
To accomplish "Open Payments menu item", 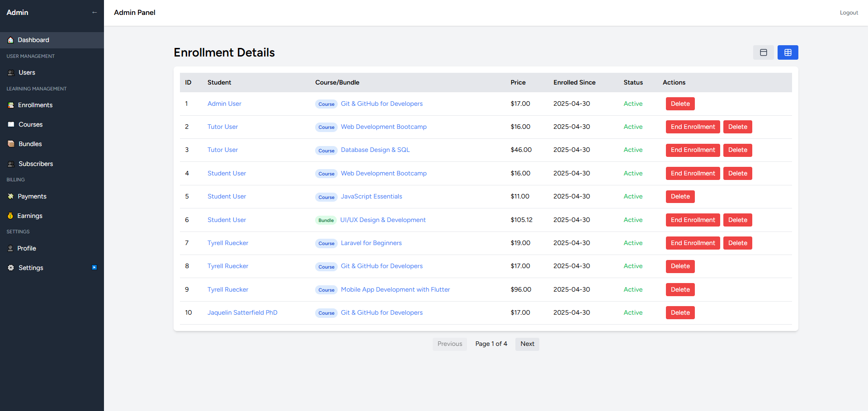I will [x=52, y=197].
